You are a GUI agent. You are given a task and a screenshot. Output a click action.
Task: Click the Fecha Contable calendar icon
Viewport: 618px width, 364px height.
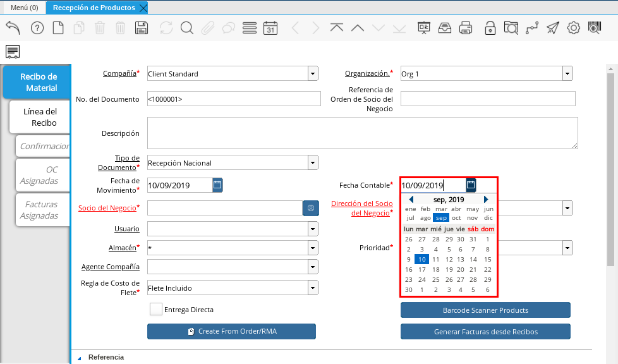coord(471,185)
